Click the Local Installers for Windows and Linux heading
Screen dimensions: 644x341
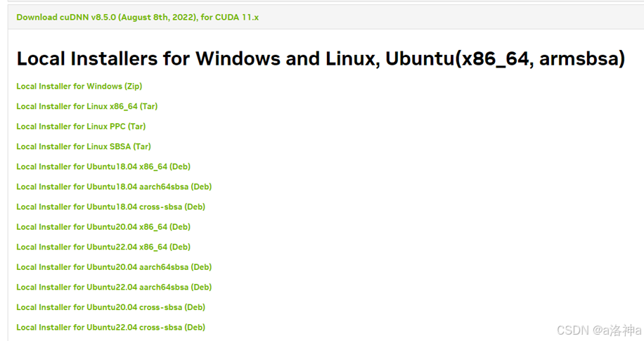(321, 59)
